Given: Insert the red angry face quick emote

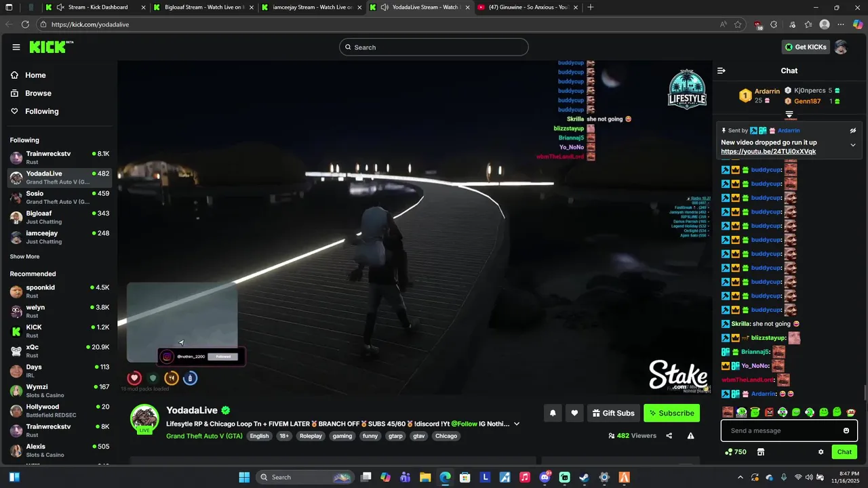Looking at the screenshot, I should 769,412.
